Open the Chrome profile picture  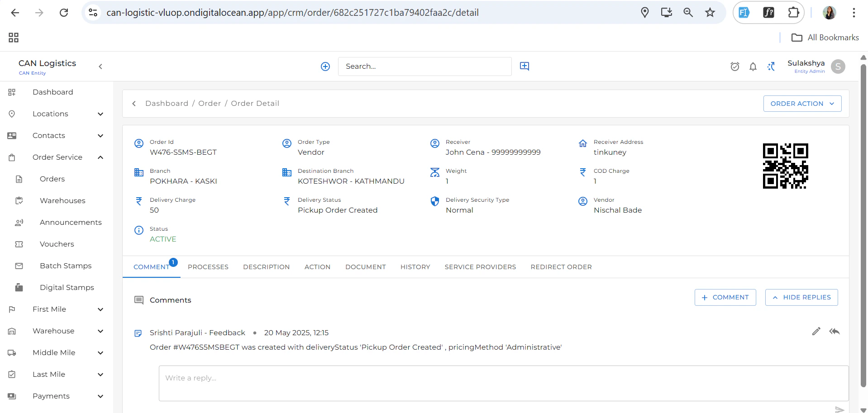coord(829,13)
